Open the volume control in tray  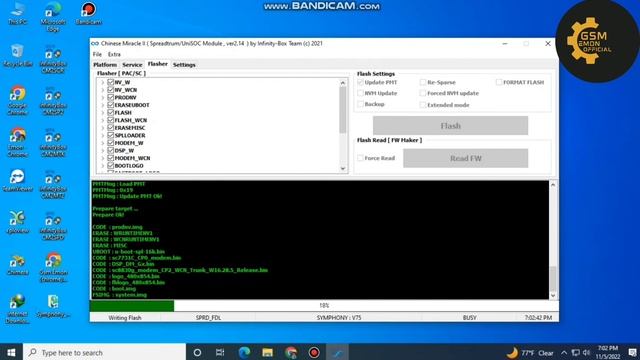tap(587, 353)
